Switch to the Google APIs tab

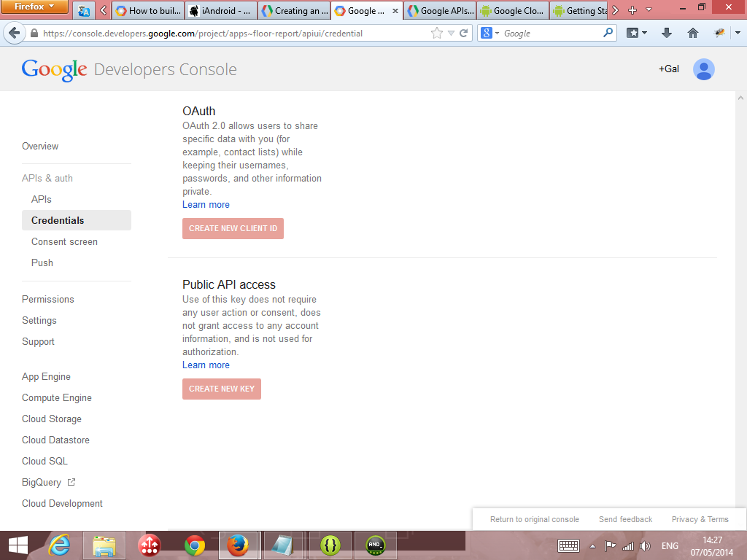[x=440, y=11]
